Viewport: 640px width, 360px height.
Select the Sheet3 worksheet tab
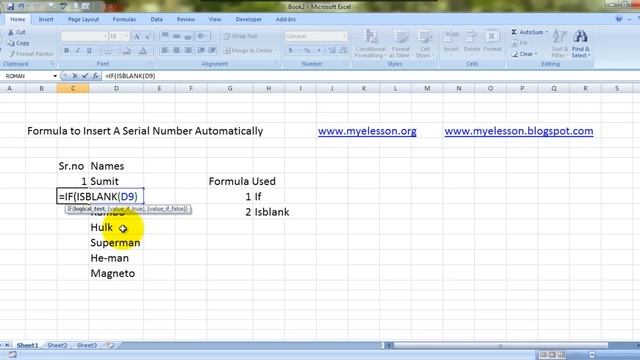(x=87, y=345)
